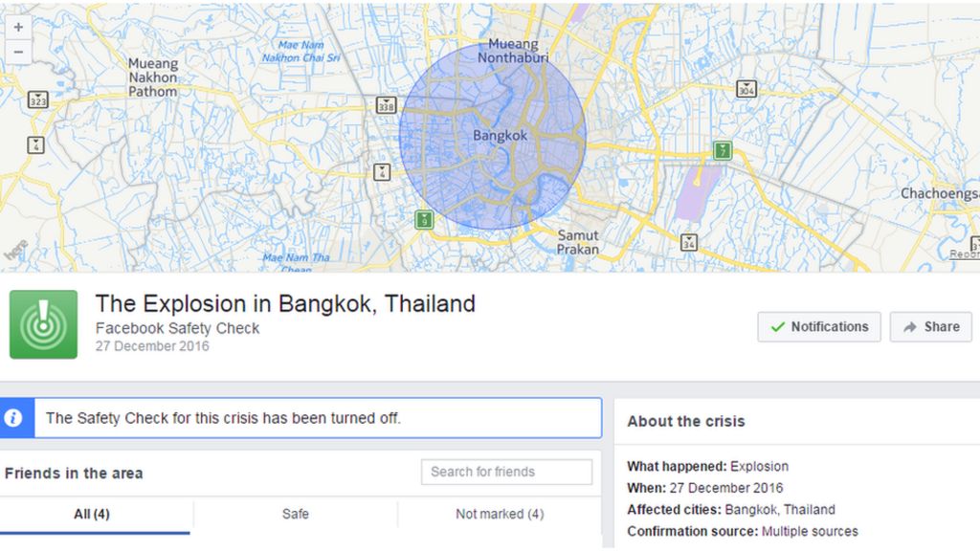Image resolution: width=980 pixels, height=551 pixels.
Task: Switch to the Safe tab
Action: pos(295,514)
